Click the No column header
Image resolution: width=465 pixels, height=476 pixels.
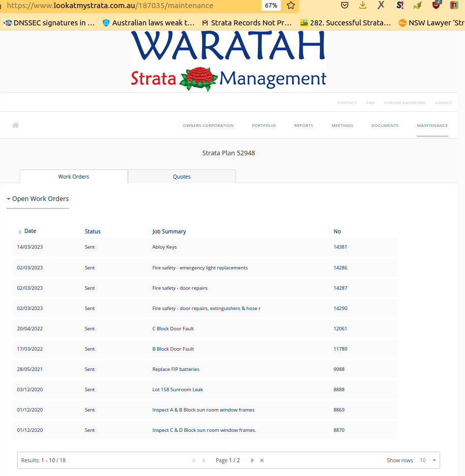(337, 231)
